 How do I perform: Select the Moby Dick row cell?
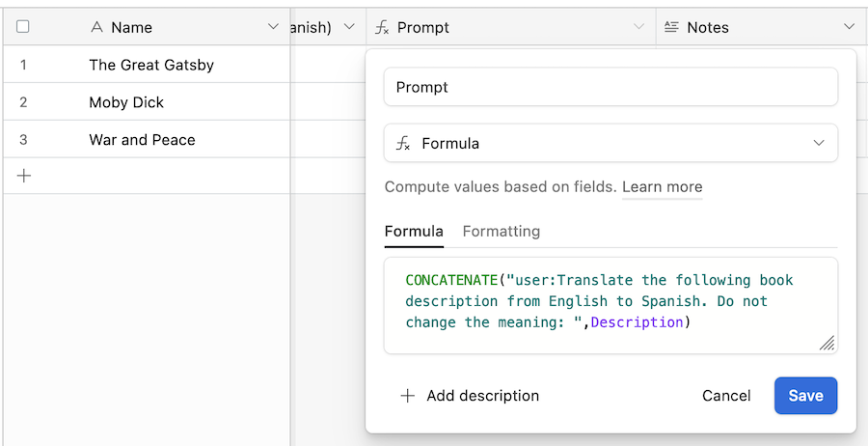(147, 102)
